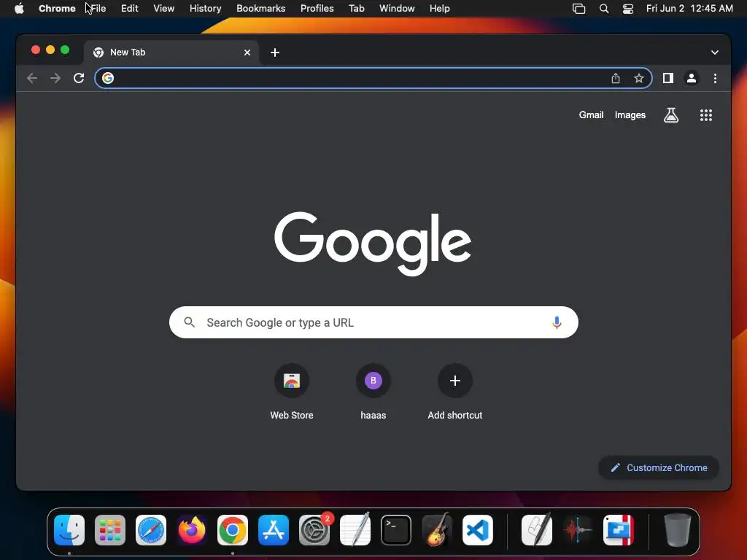Open the audio waveform app in Dock
747x560 pixels.
coord(578,530)
